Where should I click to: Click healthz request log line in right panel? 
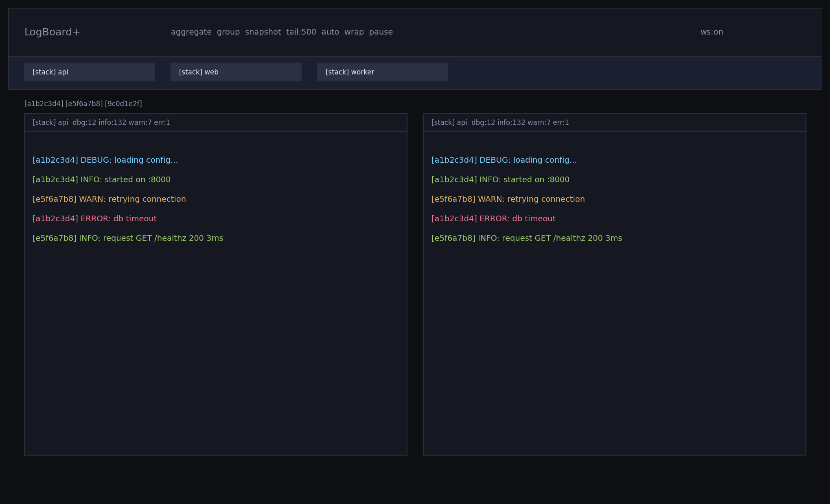tap(526, 238)
